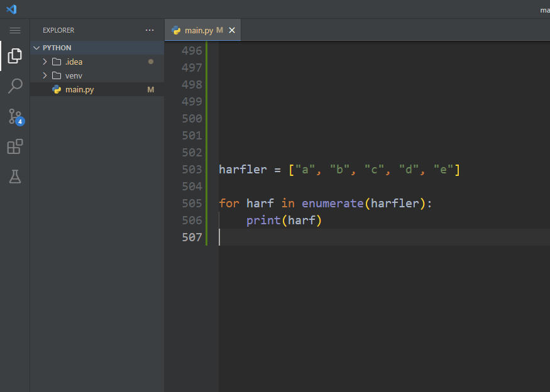
Task: Open the Search view
Action: coord(15,86)
